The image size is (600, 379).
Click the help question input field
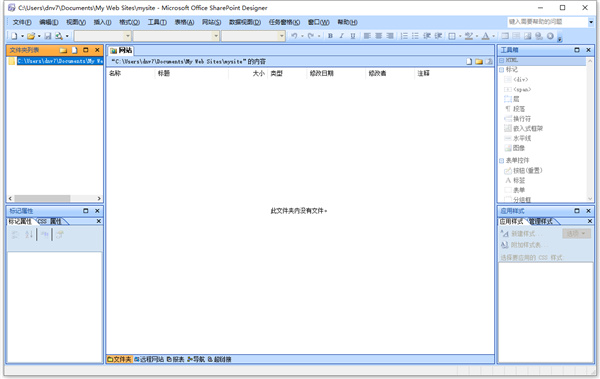click(548, 22)
